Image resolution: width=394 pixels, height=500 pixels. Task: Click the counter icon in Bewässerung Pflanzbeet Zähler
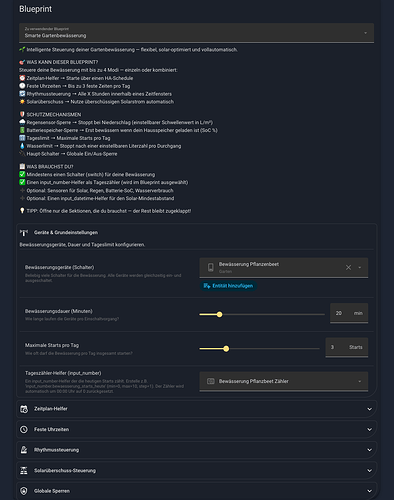pyautogui.click(x=211, y=381)
